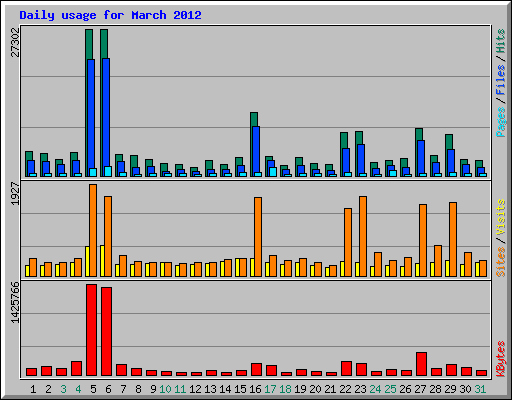The image size is (512, 400).
Task: Click the KBytes legend label
Action: click(501, 359)
